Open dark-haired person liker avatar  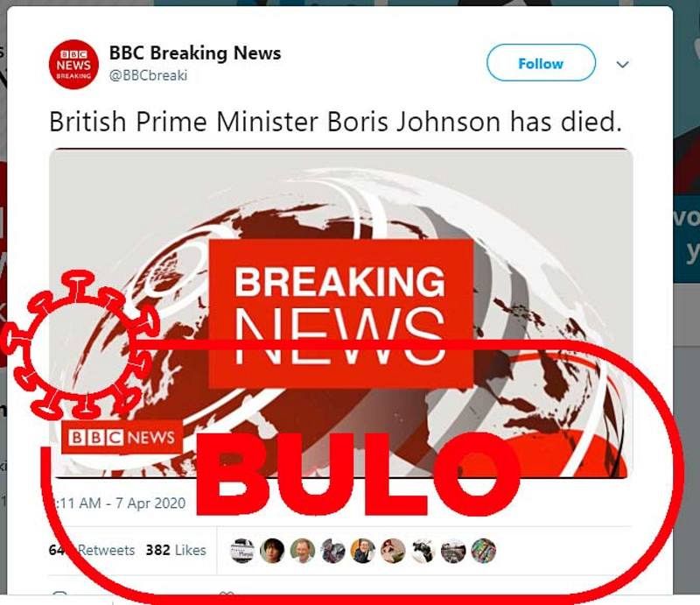click(272, 551)
